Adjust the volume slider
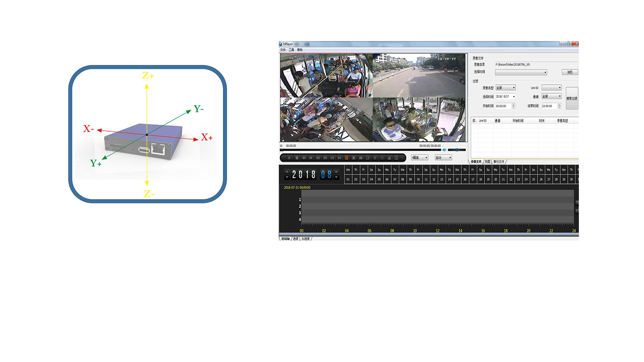The image size is (644, 362). click(x=456, y=150)
